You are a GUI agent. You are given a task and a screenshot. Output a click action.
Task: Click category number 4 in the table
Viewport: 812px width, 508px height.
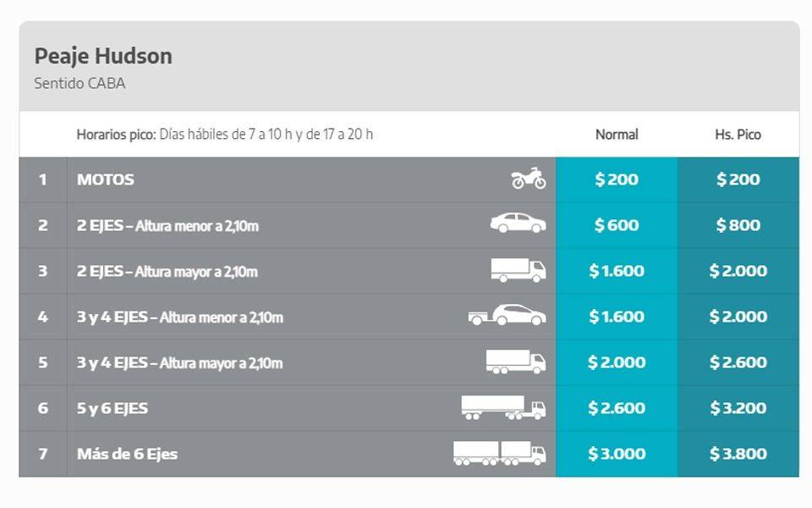[43, 317]
